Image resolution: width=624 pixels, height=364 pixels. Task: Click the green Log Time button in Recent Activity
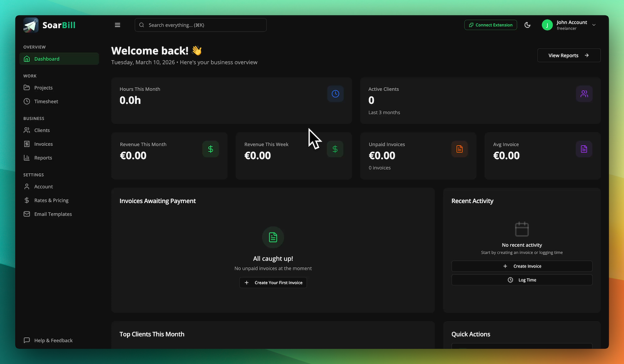[522, 280]
